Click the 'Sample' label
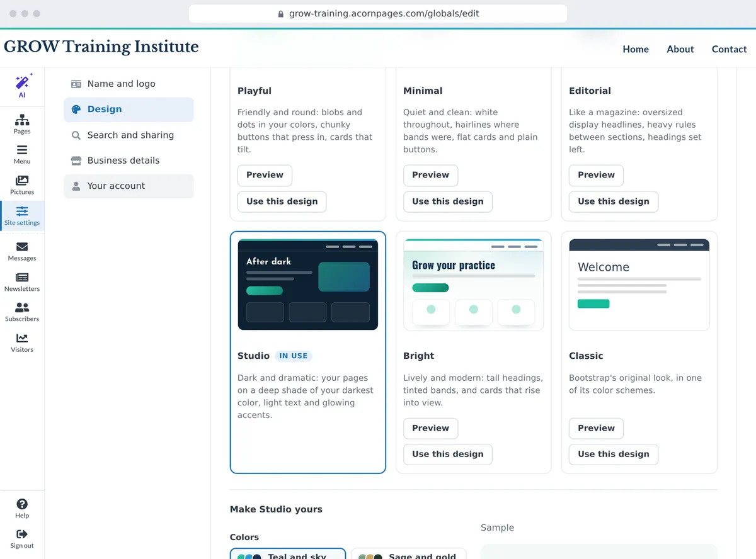Screen dimensions: 756x559 pyautogui.click(x=497, y=528)
